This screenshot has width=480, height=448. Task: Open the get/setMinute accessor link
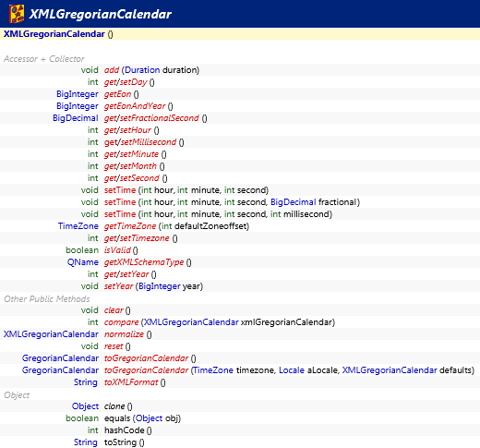[x=131, y=154]
